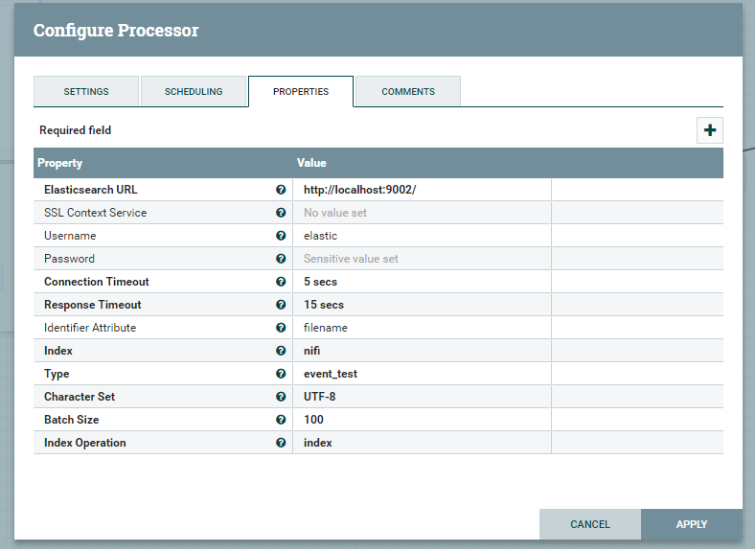This screenshot has width=756, height=552.
Task: Click help icon next to Connection Timeout
Action: coord(281,282)
